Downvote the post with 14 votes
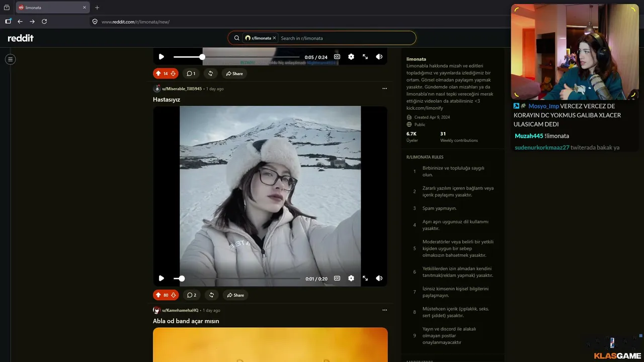644x362 pixels. click(173, 73)
